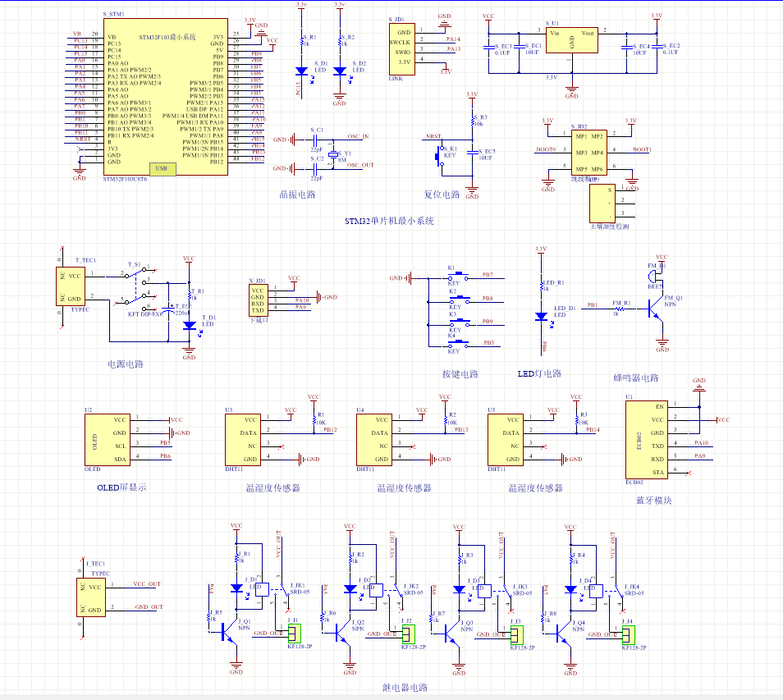The height and width of the screenshot is (700, 783).
Task: Select the S_Y1 8M crystal oscillator
Action: click(x=332, y=153)
